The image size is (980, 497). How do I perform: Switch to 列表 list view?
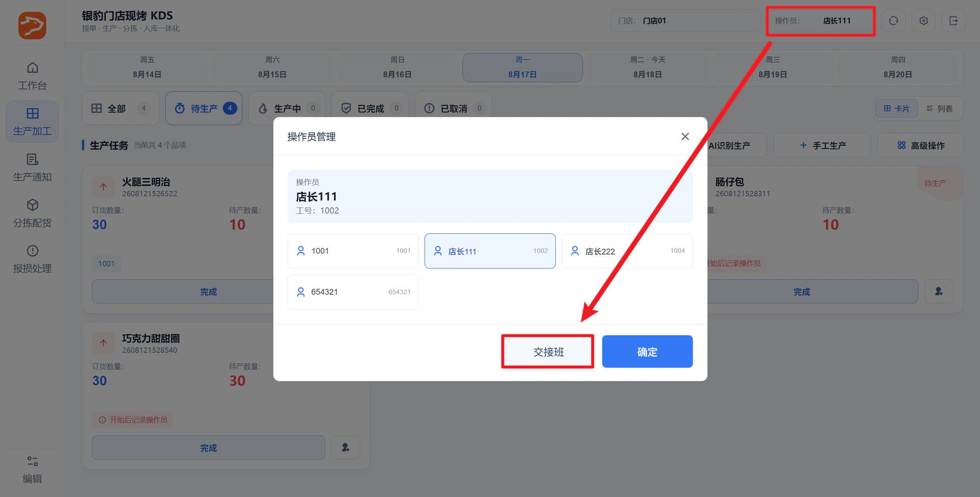click(940, 109)
